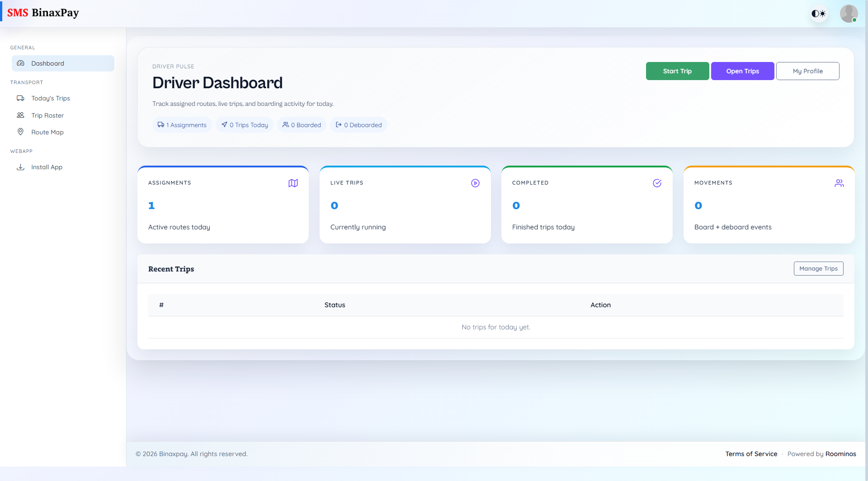
Task: Open Today's Trips from the Transport menu
Action: [x=50, y=98]
